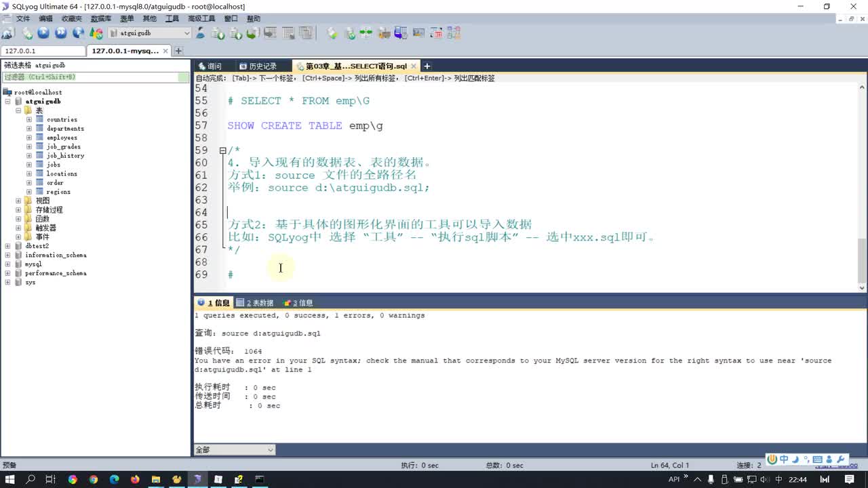Expand the 存储过程 folder
868x488 pixels.
pyautogui.click(x=18, y=210)
